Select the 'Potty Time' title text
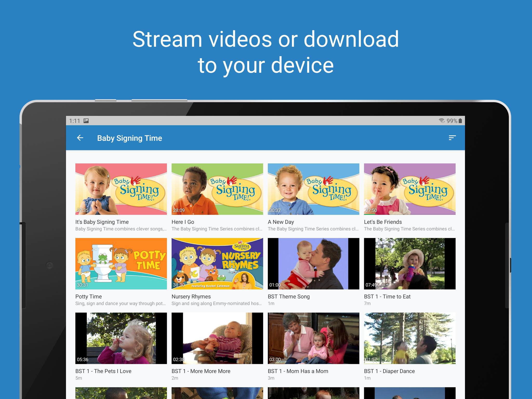 (x=89, y=296)
